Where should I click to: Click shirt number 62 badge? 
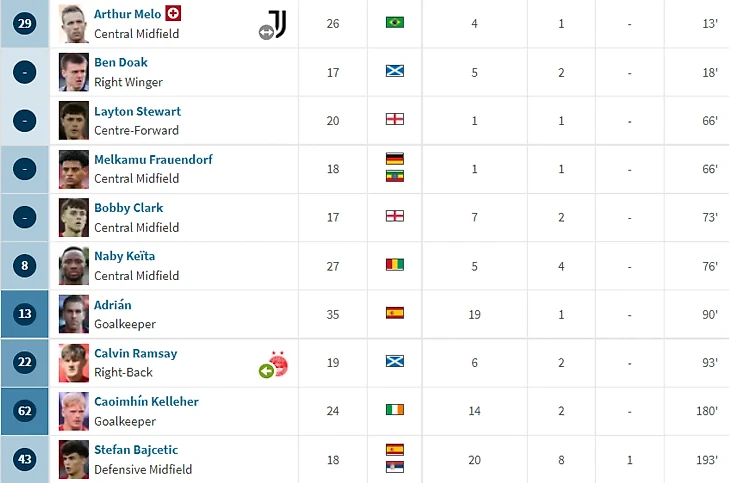coord(25,410)
